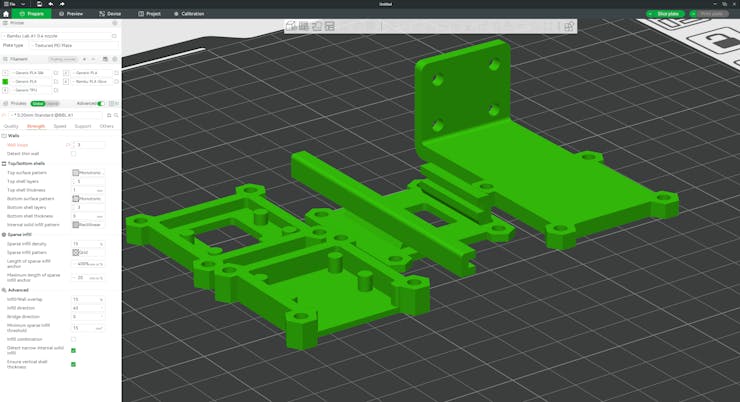
Task: Remove a filament with the minus icon
Action: click(x=93, y=59)
